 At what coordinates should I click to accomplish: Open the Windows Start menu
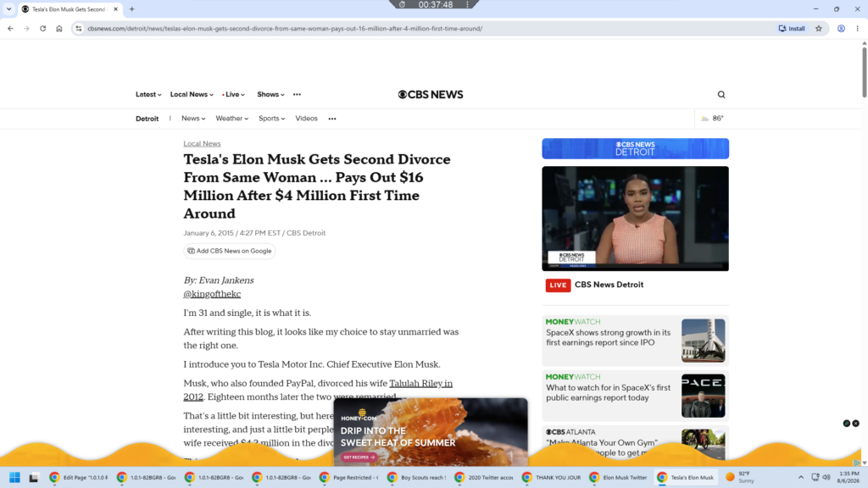[x=15, y=477]
